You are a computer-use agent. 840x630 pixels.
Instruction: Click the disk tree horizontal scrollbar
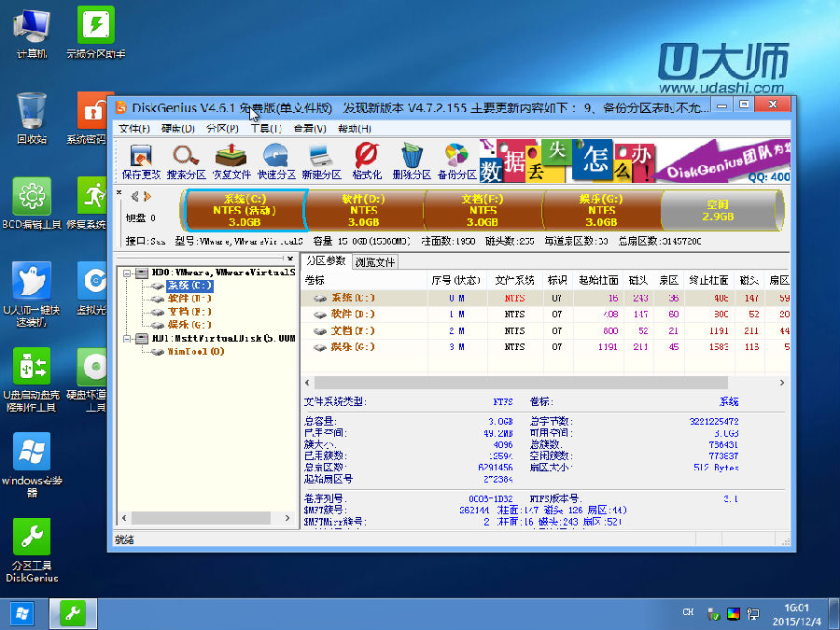201,518
